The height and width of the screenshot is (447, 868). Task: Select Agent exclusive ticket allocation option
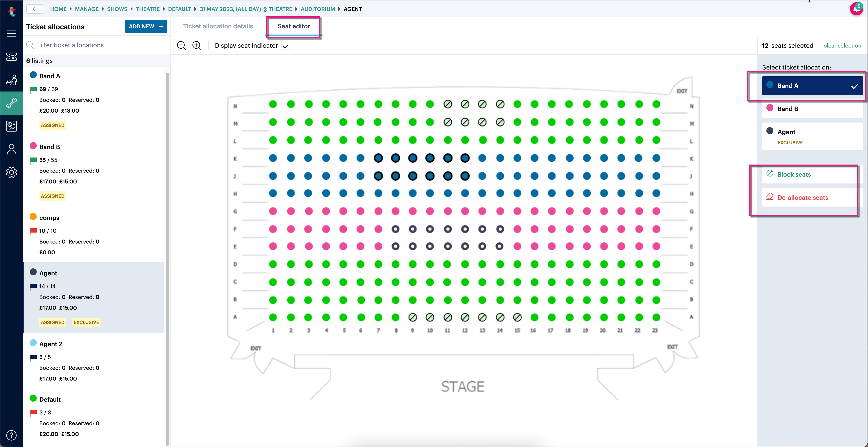click(x=812, y=136)
